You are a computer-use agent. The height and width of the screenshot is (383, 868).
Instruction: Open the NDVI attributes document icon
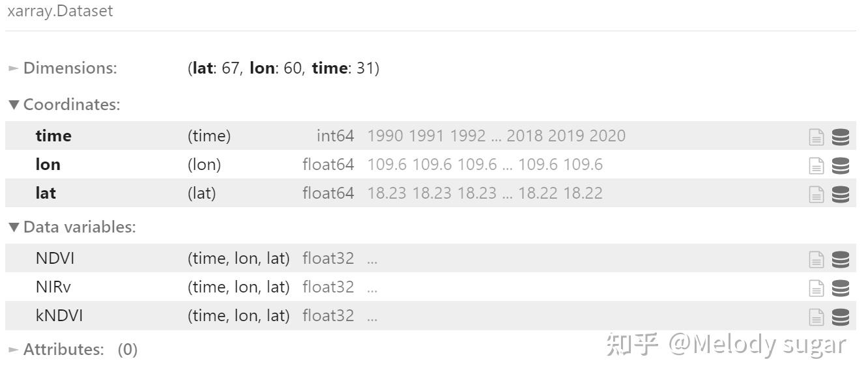(x=817, y=259)
